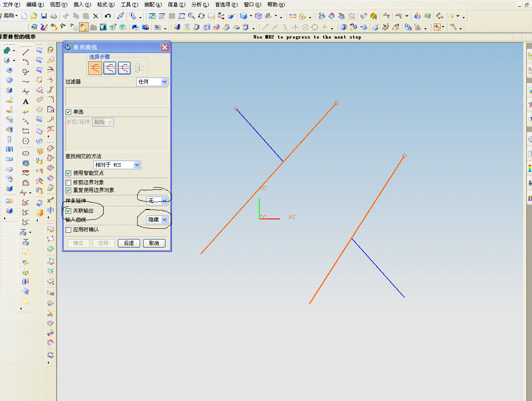Image resolution: width=532 pixels, height=401 pixels.
Task: Click the shaded cube rendering style icon
Action: pyautogui.click(x=243, y=16)
